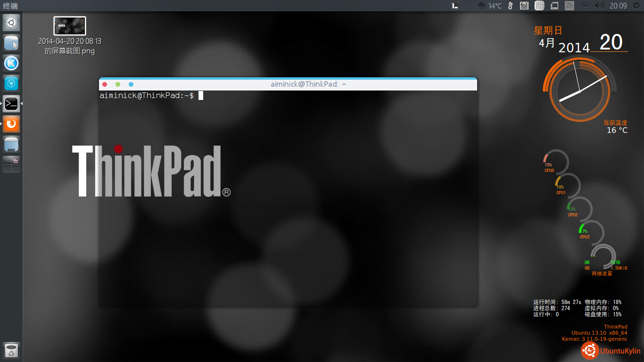Open the sound volume menu
The width and height of the screenshot is (644, 362).
pyautogui.click(x=599, y=6)
